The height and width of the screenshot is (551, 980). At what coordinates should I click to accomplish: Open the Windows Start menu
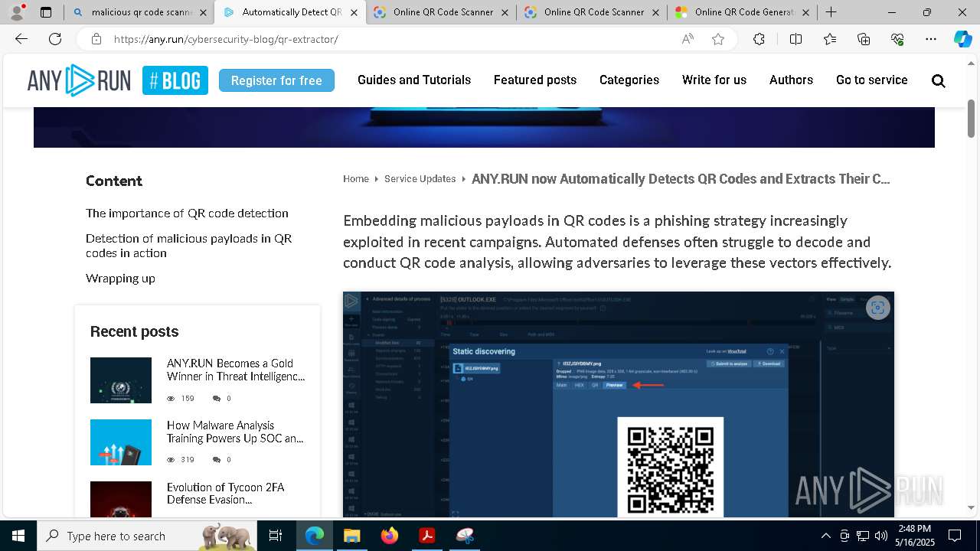tap(18, 536)
